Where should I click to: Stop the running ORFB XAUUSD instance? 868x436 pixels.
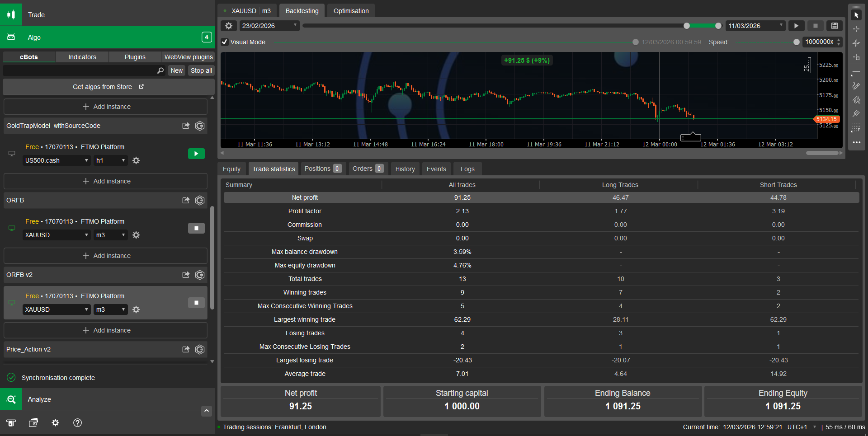coord(196,228)
